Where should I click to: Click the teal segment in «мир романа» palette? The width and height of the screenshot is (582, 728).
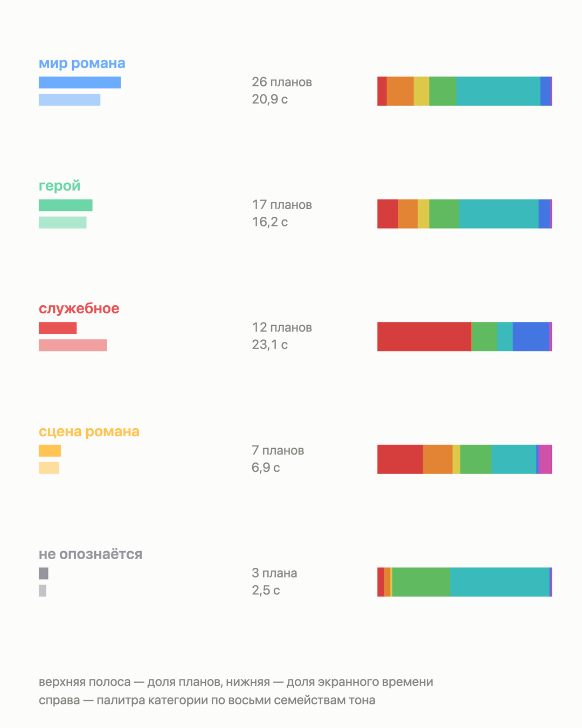tap(498, 91)
